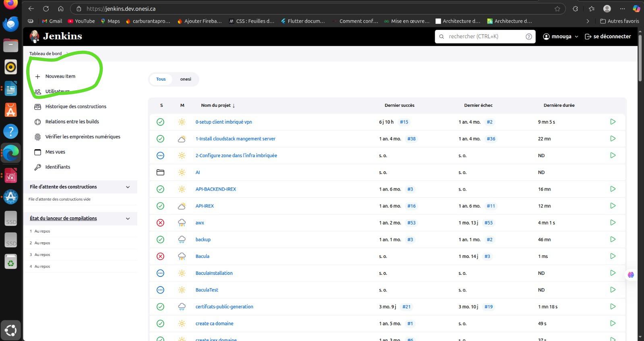Open Ubuntu Software from dock
The height and width of the screenshot is (341, 644).
pyautogui.click(x=11, y=110)
